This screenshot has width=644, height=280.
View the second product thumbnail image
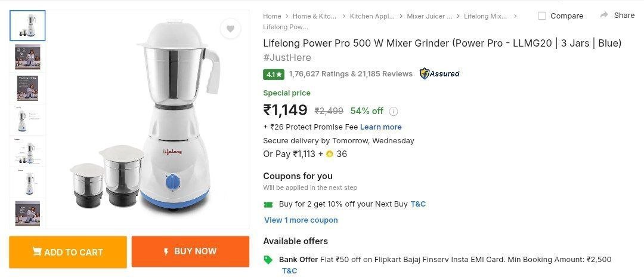pyautogui.click(x=27, y=57)
